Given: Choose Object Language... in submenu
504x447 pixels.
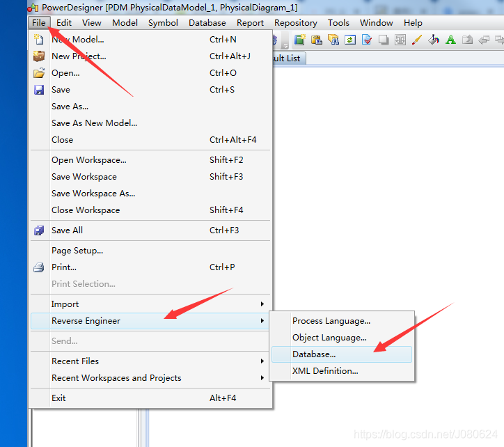Looking at the screenshot, I should coord(342,338).
